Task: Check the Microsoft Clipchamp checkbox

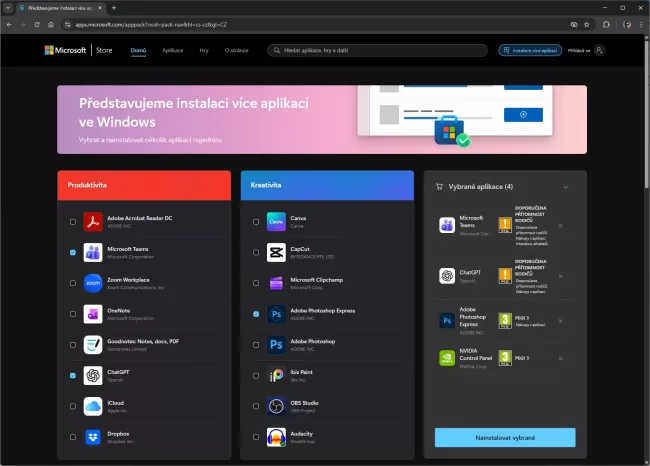Action: coord(256,283)
